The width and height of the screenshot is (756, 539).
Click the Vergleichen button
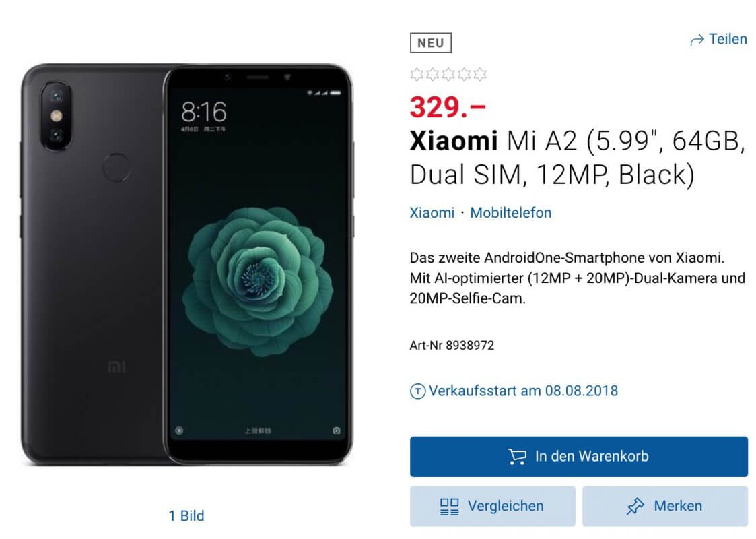point(493,506)
